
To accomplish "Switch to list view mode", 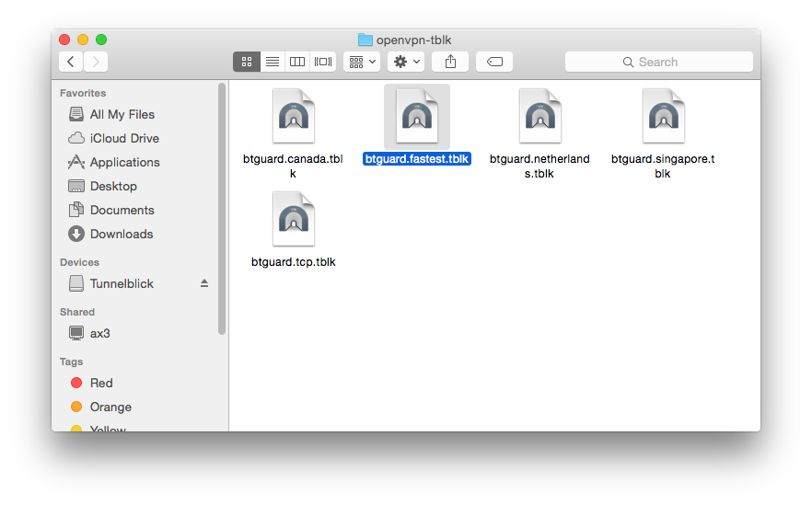I will click(x=272, y=62).
